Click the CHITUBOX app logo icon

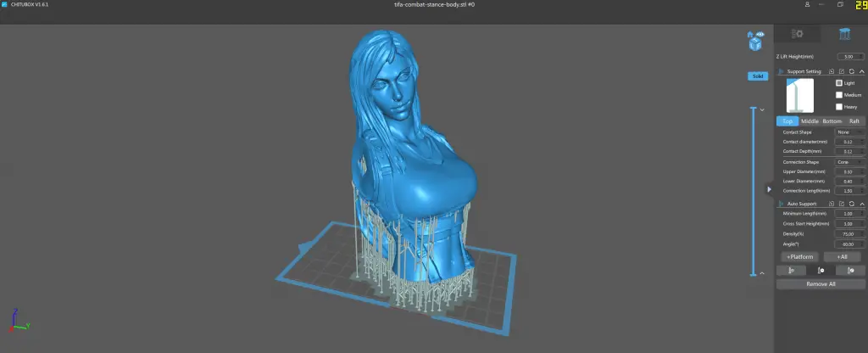[4, 4]
